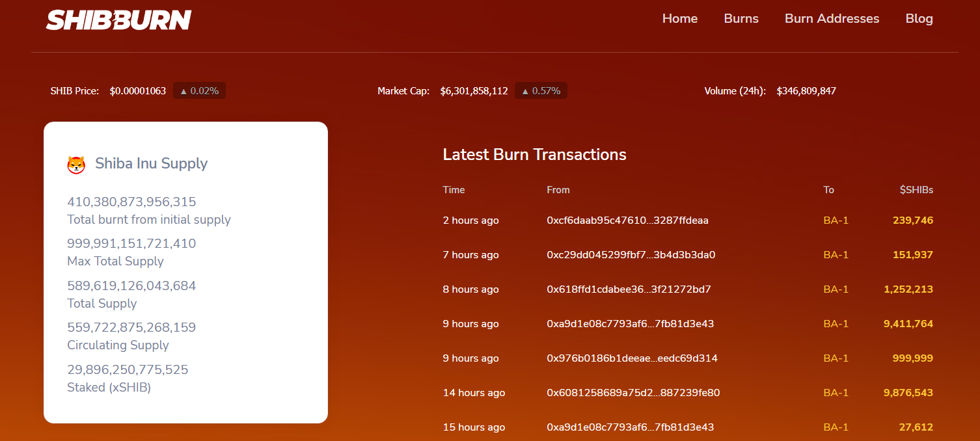The height and width of the screenshot is (441, 980).
Task: Open transaction from 0x618ffd1cdabee36...3f21272bd7
Action: click(629, 289)
